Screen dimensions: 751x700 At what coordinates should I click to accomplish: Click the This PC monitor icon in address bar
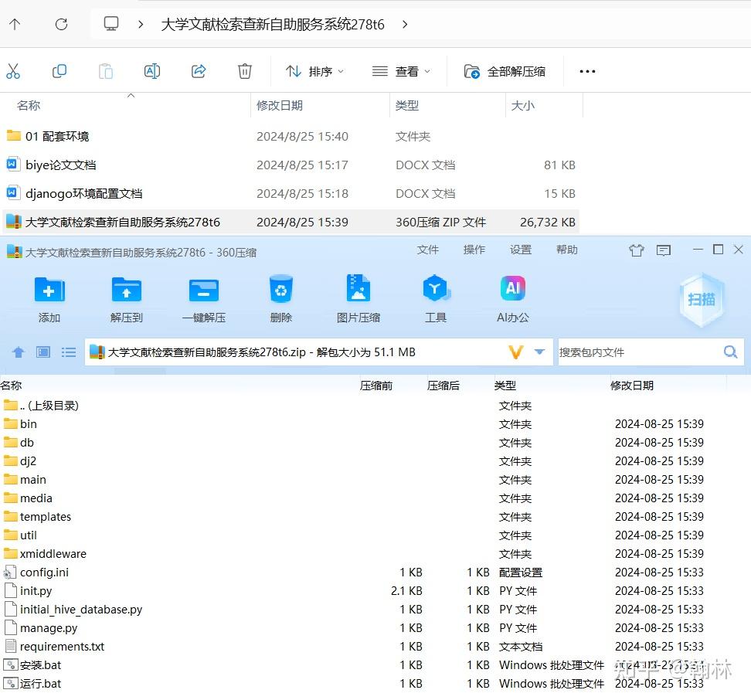pyautogui.click(x=111, y=24)
